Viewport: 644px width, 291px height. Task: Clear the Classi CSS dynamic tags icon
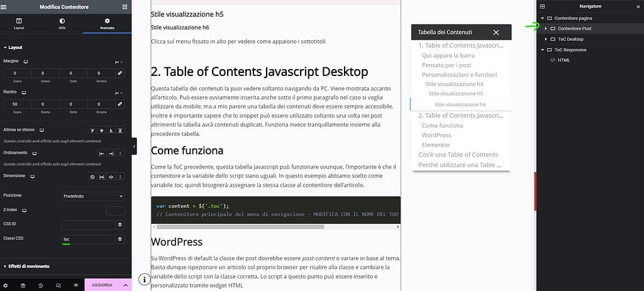[x=120, y=239]
